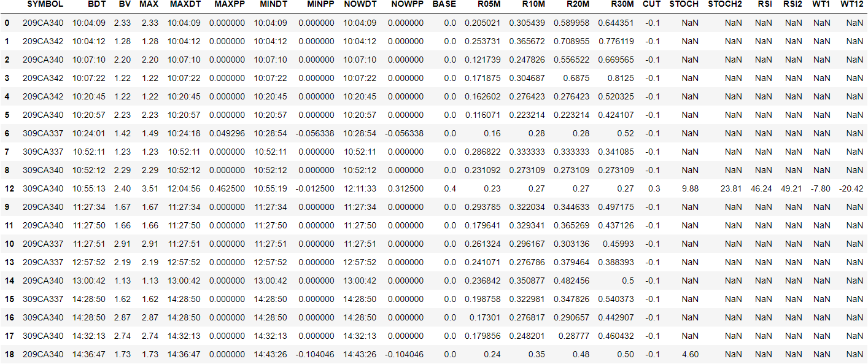Click R20M value 0.556522
The image size is (868, 364).
click(572, 60)
